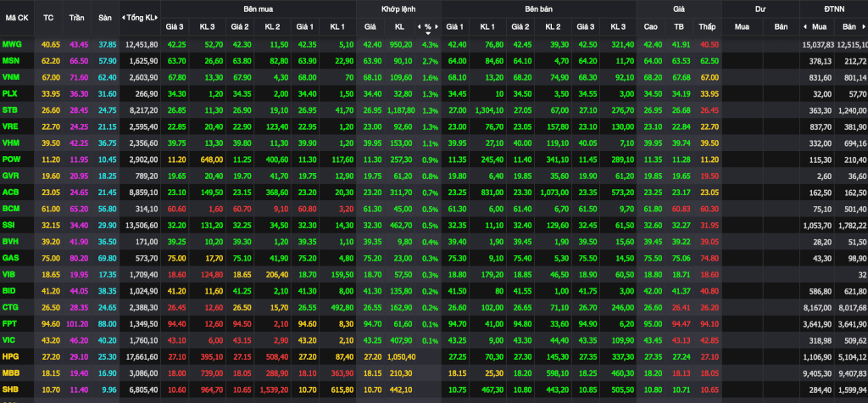Toggle the sort indicator under % header
The image size is (868, 403).
428,33
